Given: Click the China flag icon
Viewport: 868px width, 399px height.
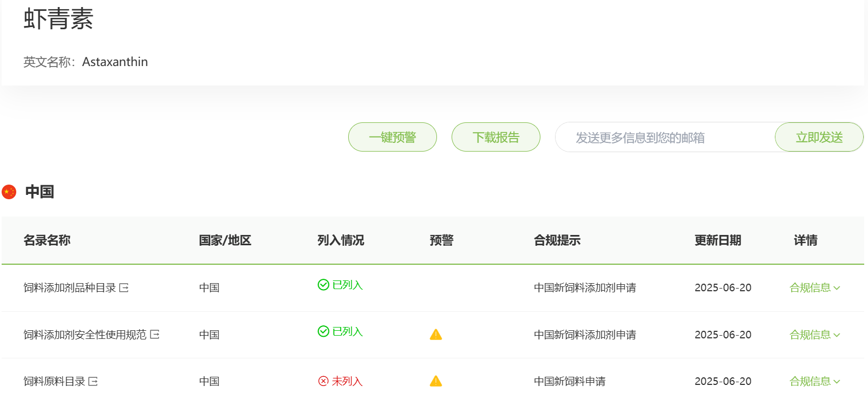Looking at the screenshot, I should tap(9, 192).
